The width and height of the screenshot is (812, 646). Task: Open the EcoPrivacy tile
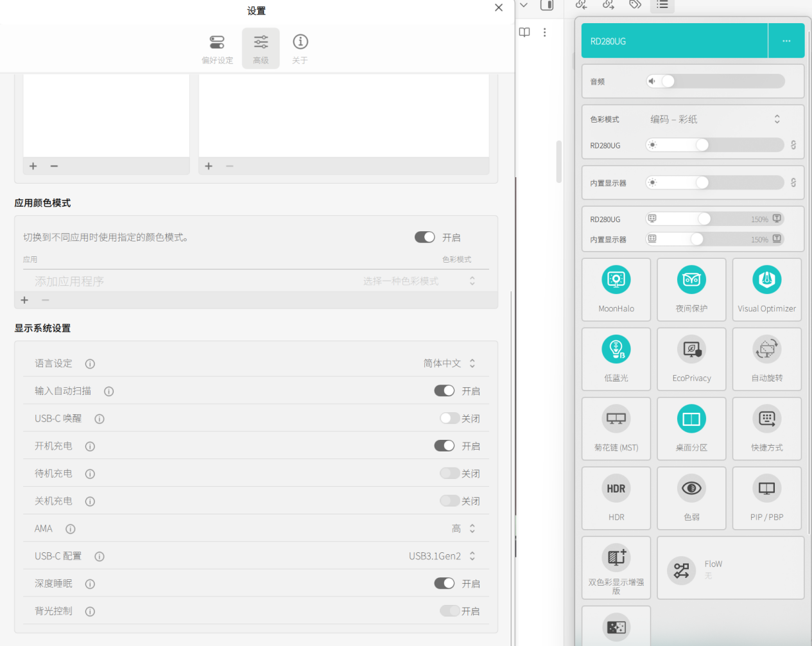[x=691, y=359]
